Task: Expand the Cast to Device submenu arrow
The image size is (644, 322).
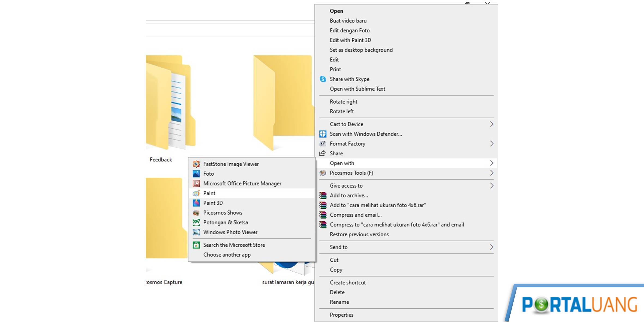Action: (492, 124)
